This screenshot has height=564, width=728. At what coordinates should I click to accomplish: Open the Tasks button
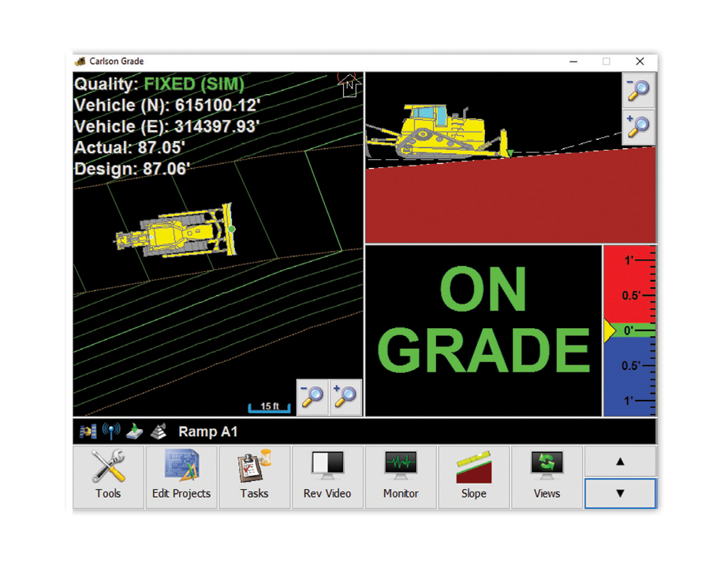click(255, 476)
